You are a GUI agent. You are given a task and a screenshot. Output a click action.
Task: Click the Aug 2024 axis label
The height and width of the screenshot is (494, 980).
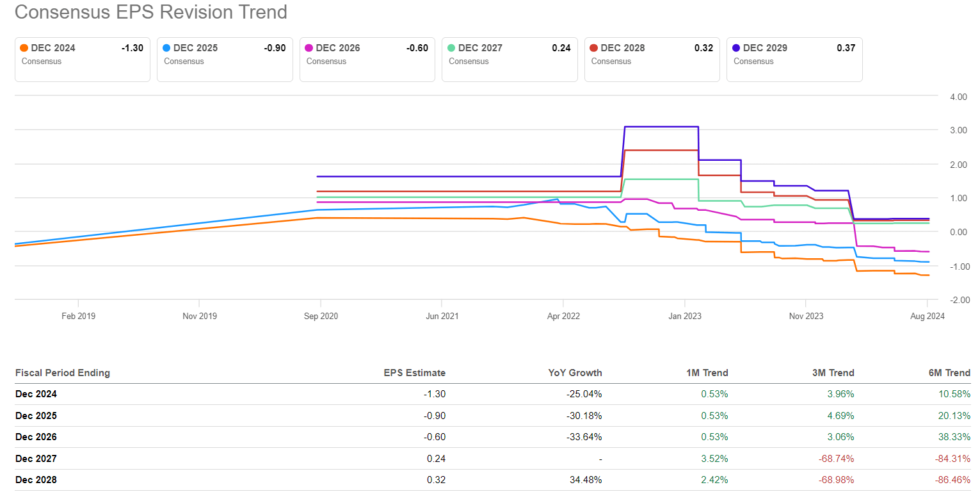point(927,316)
